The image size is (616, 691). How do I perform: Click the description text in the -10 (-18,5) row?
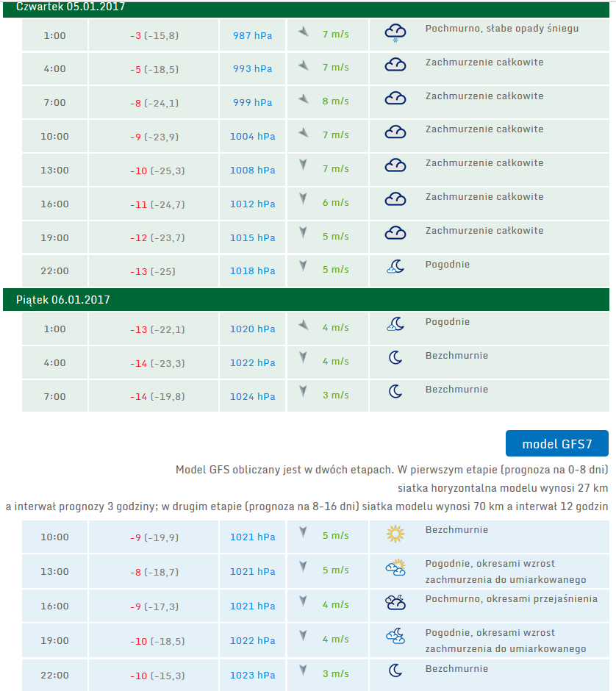point(506,641)
